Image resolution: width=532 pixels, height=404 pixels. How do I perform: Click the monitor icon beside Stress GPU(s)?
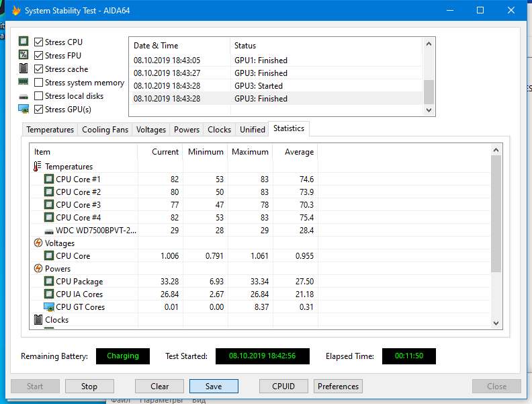[x=24, y=109]
